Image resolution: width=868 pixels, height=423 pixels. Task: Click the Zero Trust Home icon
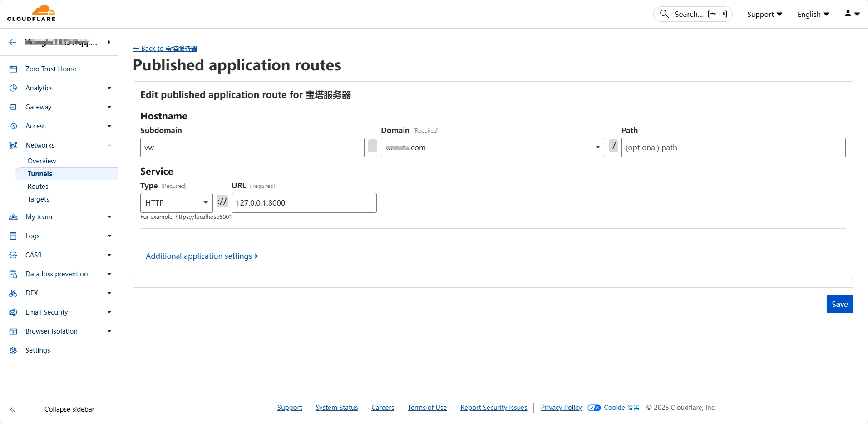tap(13, 69)
